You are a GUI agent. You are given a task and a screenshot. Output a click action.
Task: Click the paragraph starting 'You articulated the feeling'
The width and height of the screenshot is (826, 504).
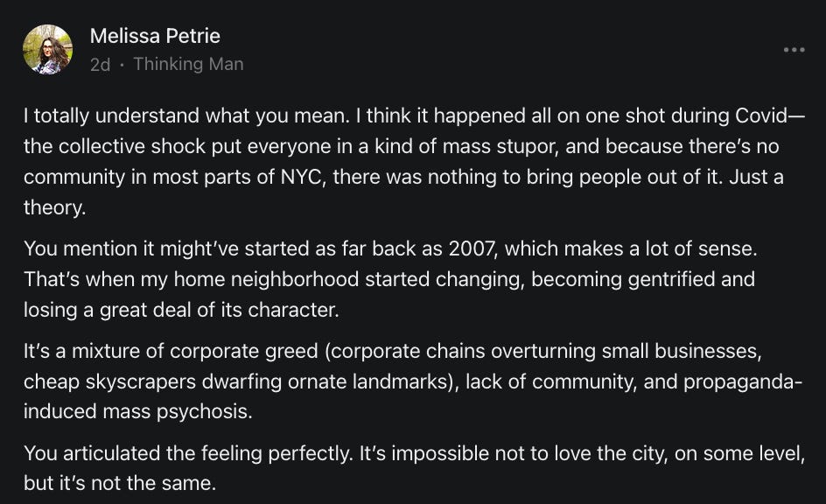click(411, 467)
